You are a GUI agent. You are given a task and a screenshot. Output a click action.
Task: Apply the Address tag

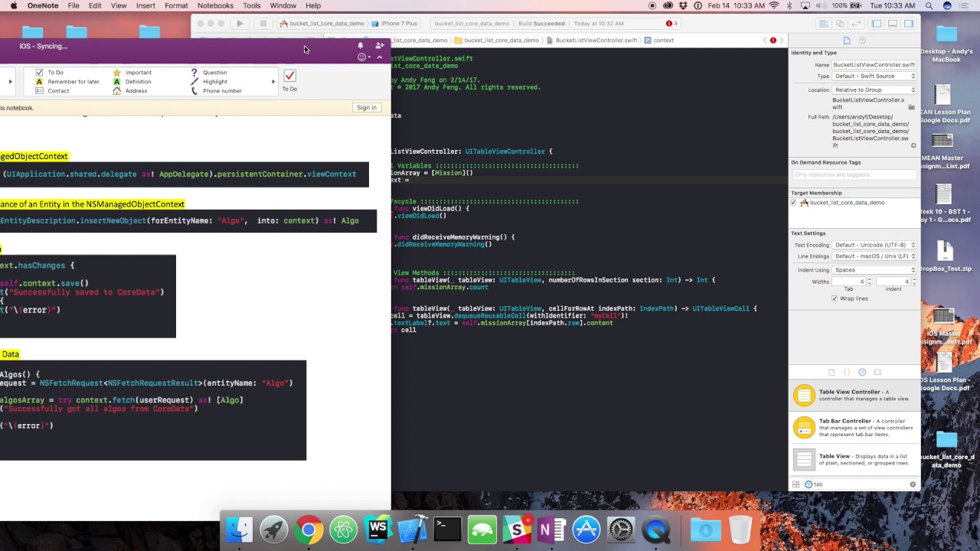coord(130,91)
